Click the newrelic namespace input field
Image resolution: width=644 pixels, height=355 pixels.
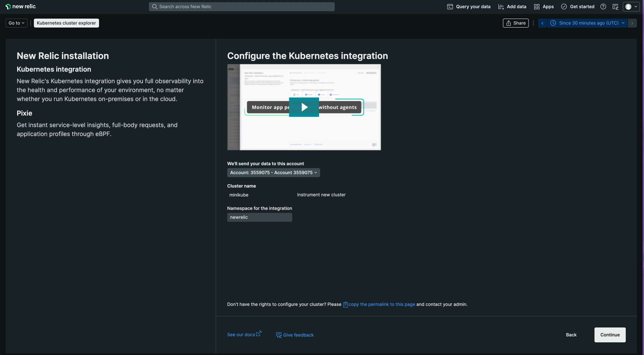point(259,217)
